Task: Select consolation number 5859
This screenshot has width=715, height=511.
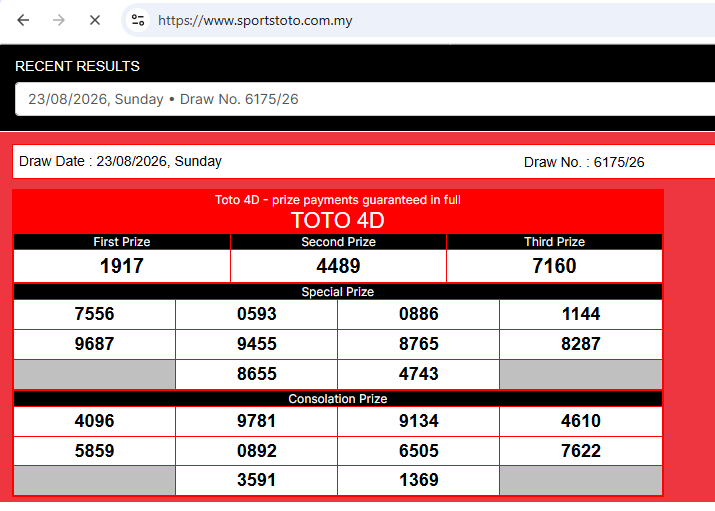Action: click(x=94, y=451)
